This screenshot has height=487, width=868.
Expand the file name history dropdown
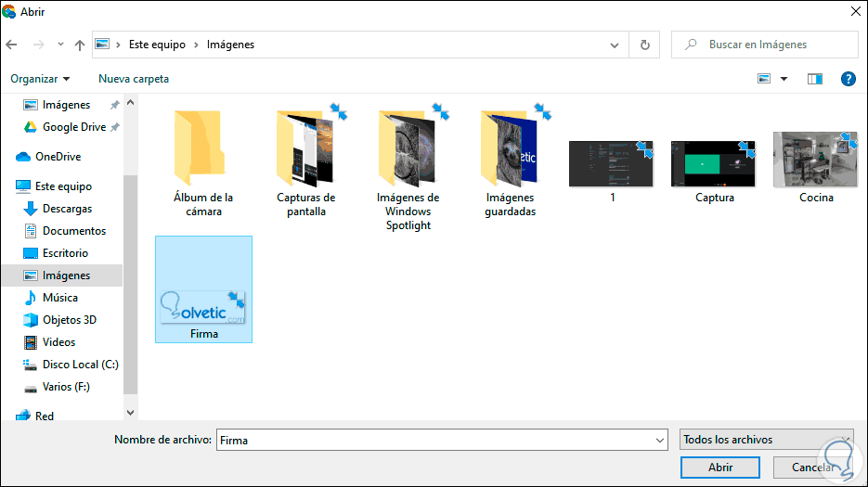point(660,440)
